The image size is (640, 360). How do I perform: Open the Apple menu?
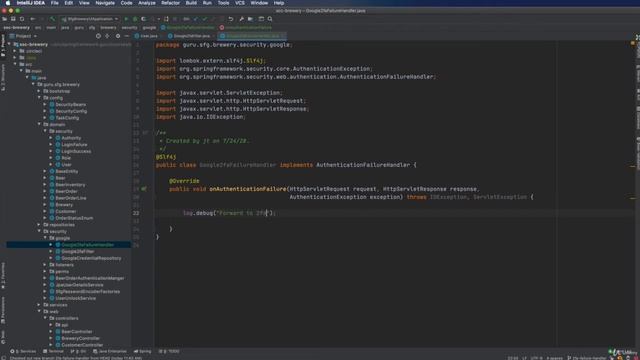pos(8,3)
